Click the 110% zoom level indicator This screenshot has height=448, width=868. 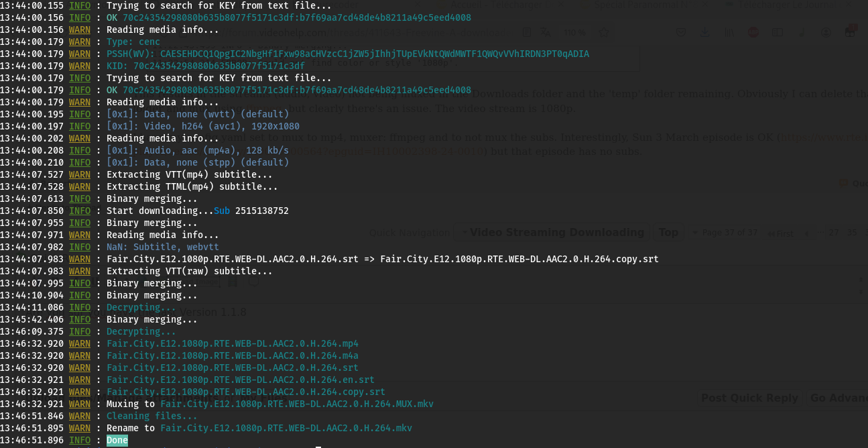[x=574, y=32]
